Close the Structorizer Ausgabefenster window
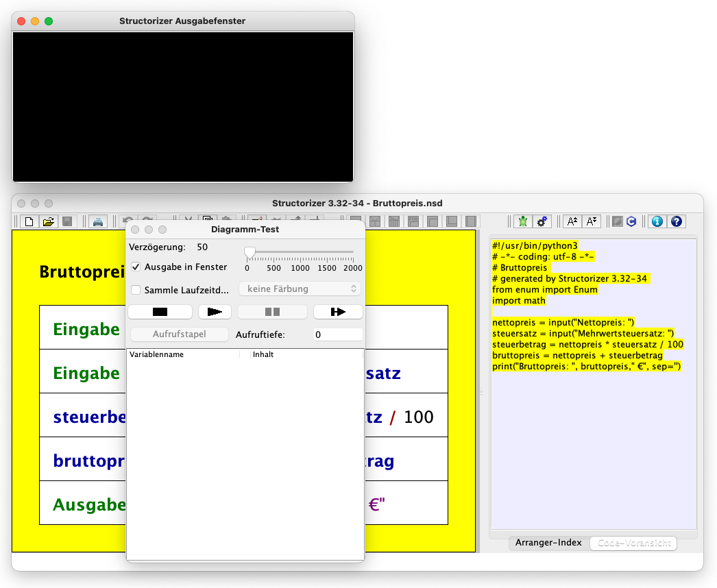The height and width of the screenshot is (588, 717). (21, 21)
